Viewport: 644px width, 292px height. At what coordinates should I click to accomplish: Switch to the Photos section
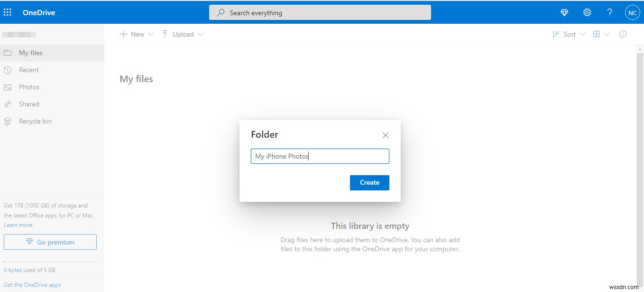click(29, 87)
